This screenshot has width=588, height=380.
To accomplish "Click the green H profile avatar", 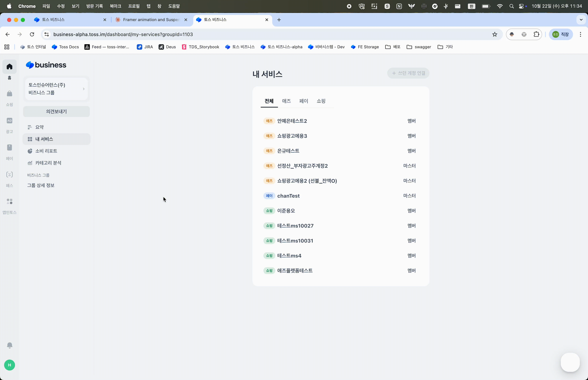I will (9, 365).
